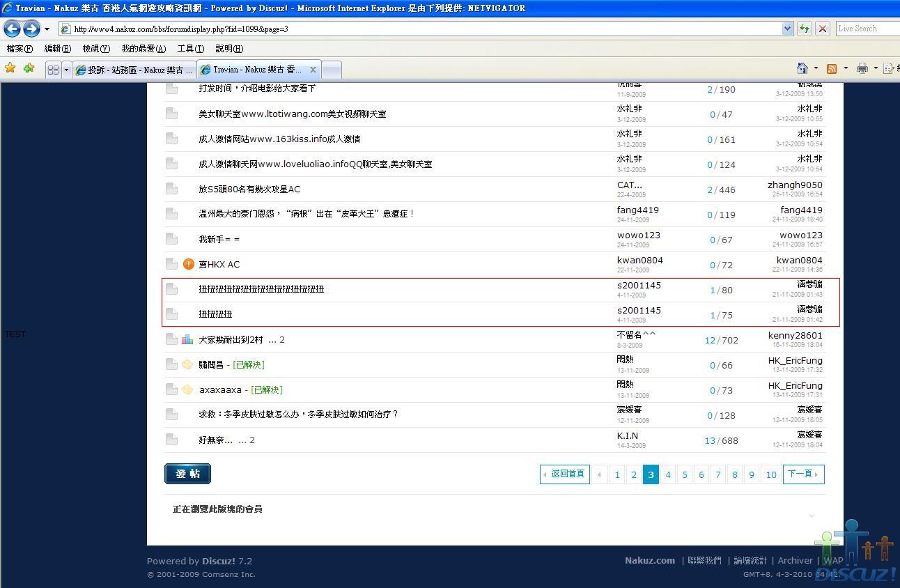Open thread 我新手= =
Screen dimensions: 900x588
219,239
